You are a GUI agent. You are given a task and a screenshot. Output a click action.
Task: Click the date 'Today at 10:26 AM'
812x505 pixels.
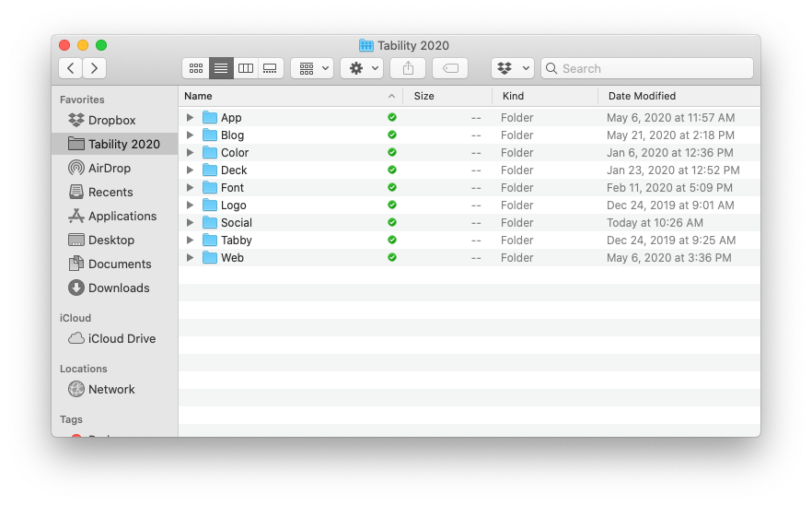click(655, 223)
